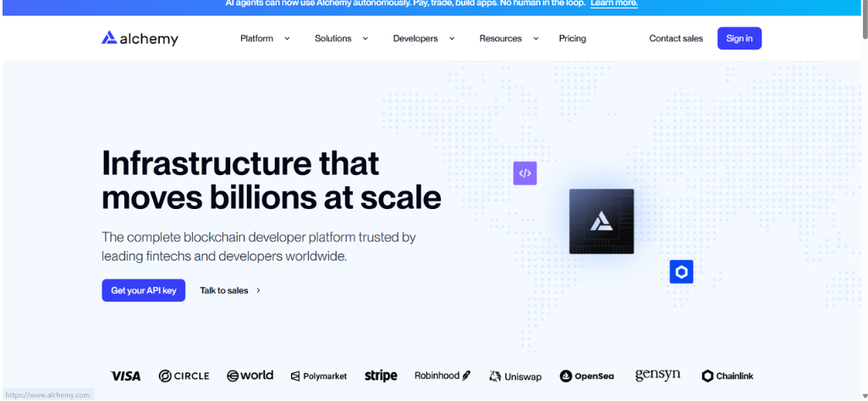Open the Developers menu
The width and height of the screenshot is (868, 401).
415,38
